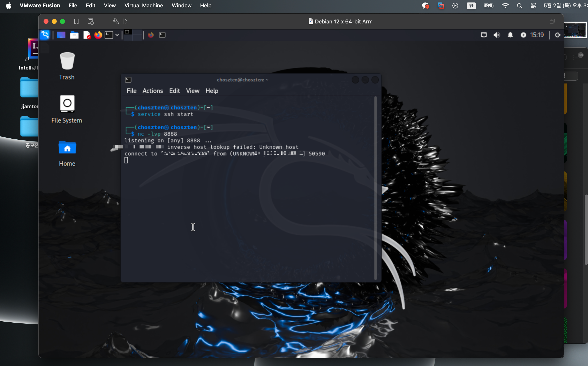Pause the virtual machine
Image resolution: width=588 pixels, height=366 pixels.
click(76, 22)
